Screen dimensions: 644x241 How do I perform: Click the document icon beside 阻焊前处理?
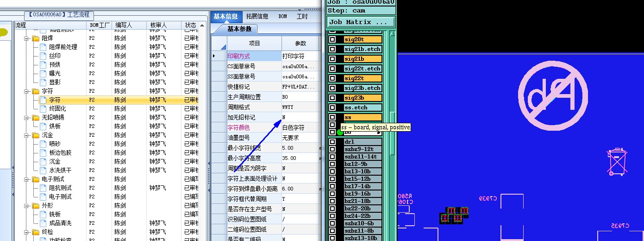click(x=43, y=47)
